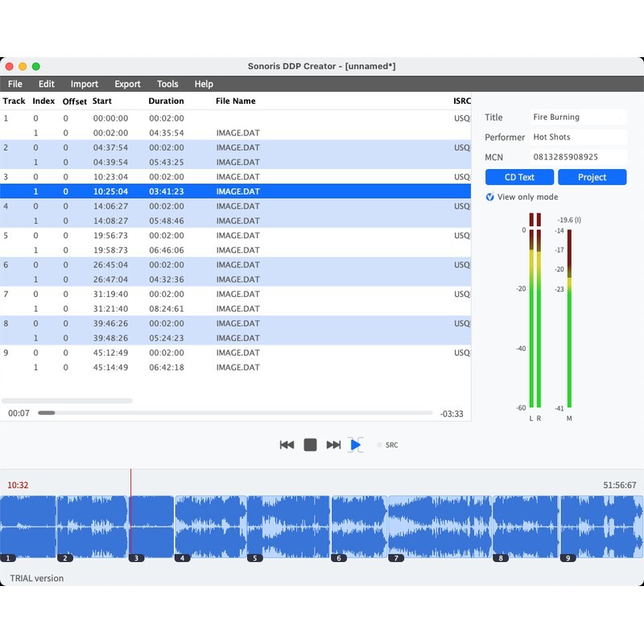The height and width of the screenshot is (644, 644).
Task: Skip to the next track
Action: pos(333,445)
